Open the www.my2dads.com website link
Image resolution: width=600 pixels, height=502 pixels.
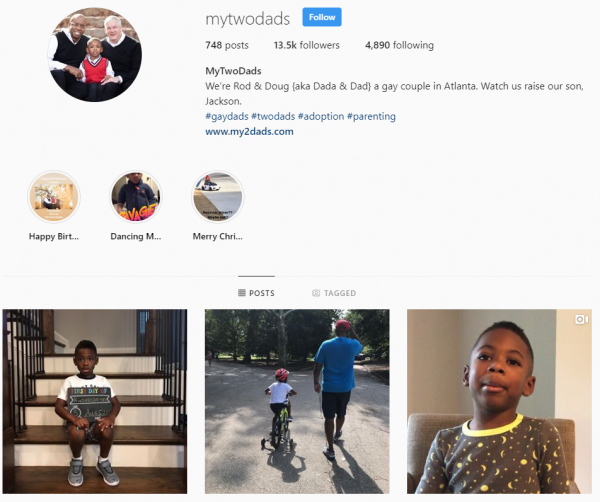249,132
